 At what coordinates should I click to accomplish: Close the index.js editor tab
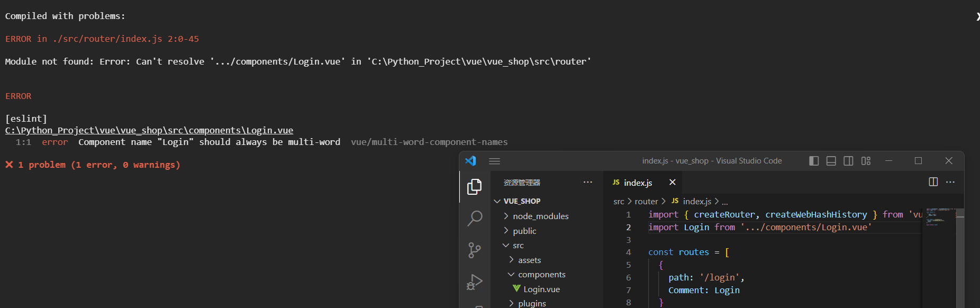(x=673, y=182)
